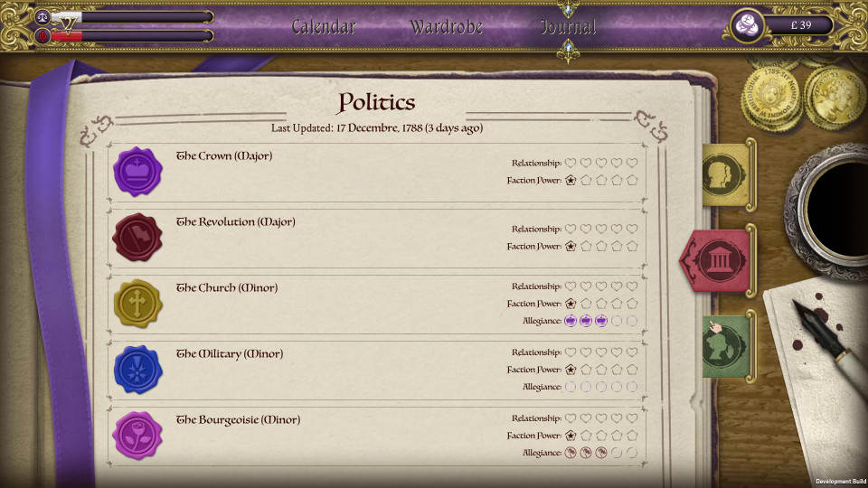Click the scales icon beside top bar
The height and width of the screenshot is (488, 868).
[x=42, y=17]
